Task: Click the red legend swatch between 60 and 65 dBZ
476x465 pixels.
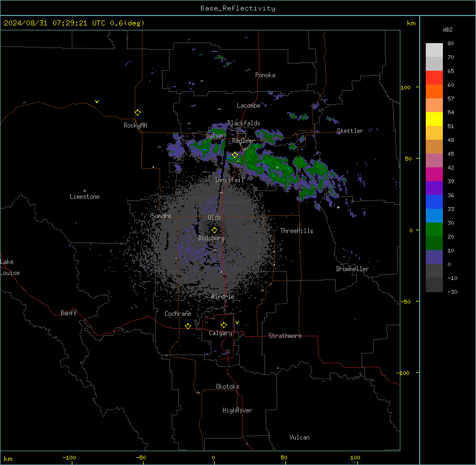Action: coord(434,78)
